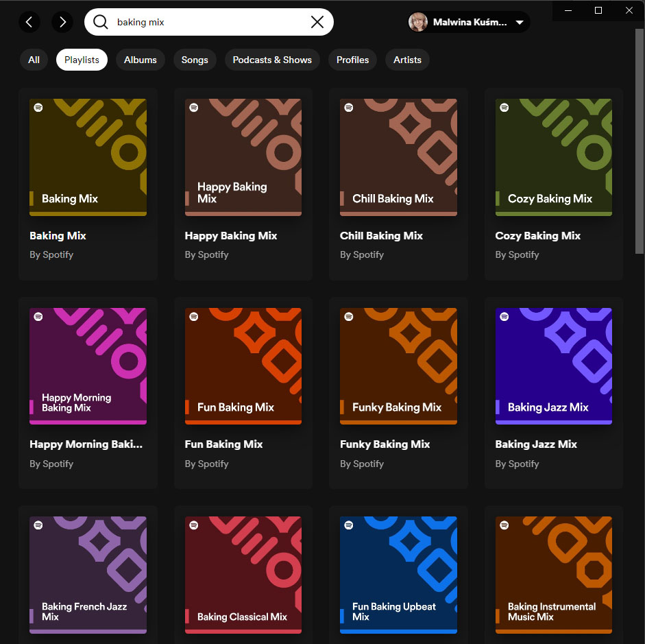The width and height of the screenshot is (645, 644).
Task: Click "By Spotify" under Happy Baking Mix
Action: (x=206, y=255)
